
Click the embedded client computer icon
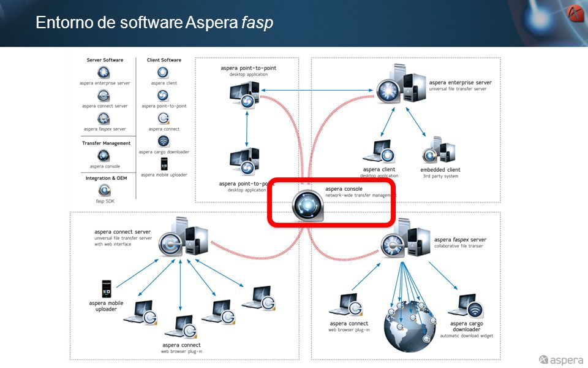439,150
